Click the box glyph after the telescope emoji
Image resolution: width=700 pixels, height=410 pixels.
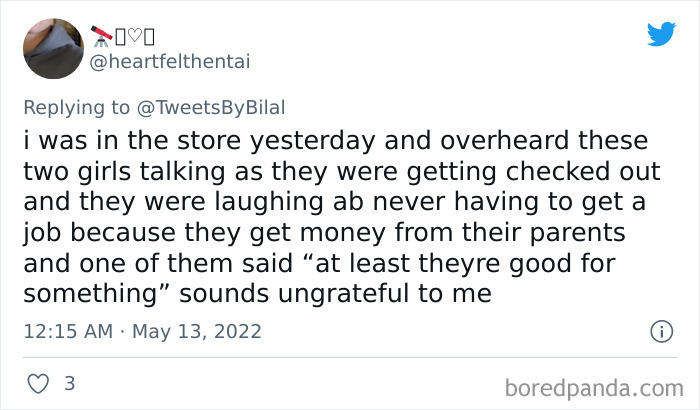[119, 36]
